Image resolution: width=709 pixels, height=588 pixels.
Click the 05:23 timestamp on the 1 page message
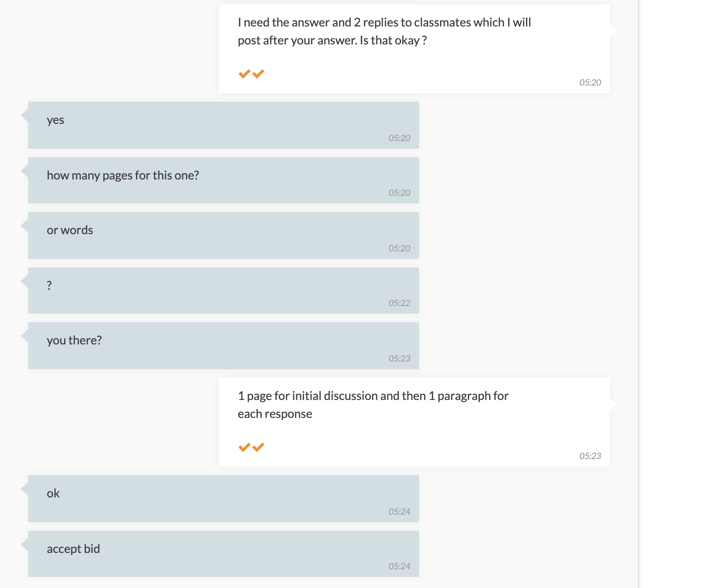coord(590,456)
